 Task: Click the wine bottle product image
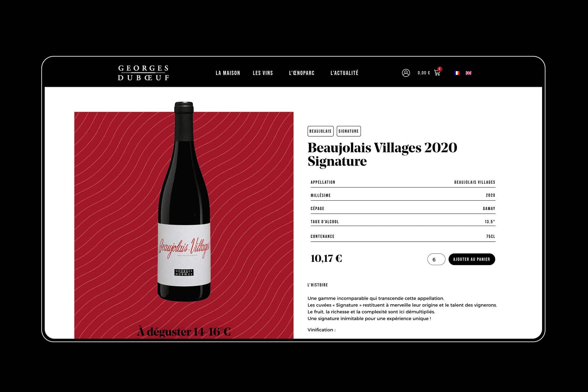184,202
